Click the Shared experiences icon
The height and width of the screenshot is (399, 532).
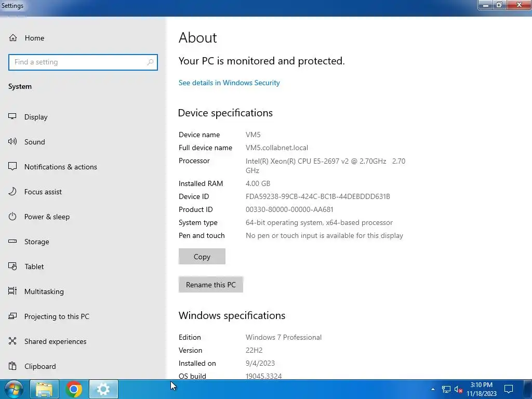pos(12,341)
